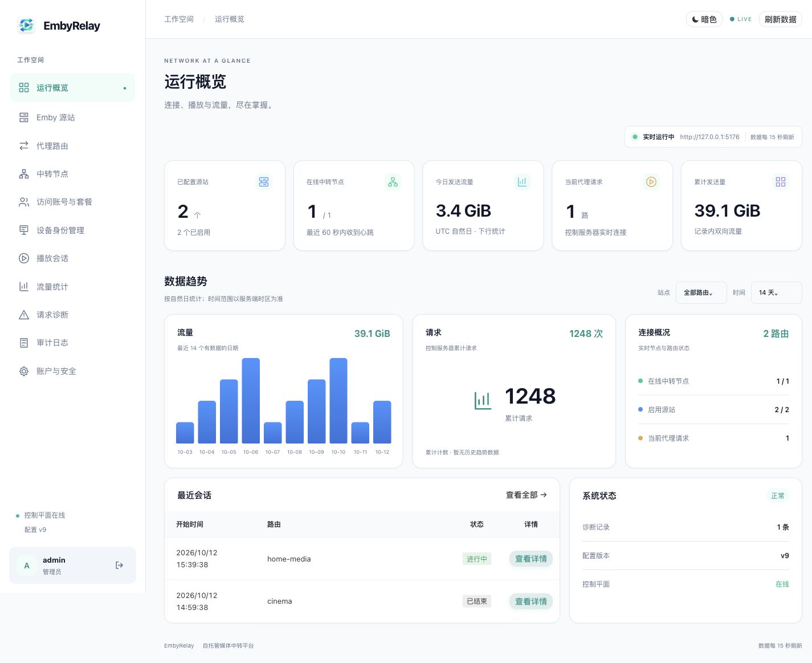The width and height of the screenshot is (812, 663).
Task: Click the EmbyRelay logo icon
Action: (x=26, y=25)
